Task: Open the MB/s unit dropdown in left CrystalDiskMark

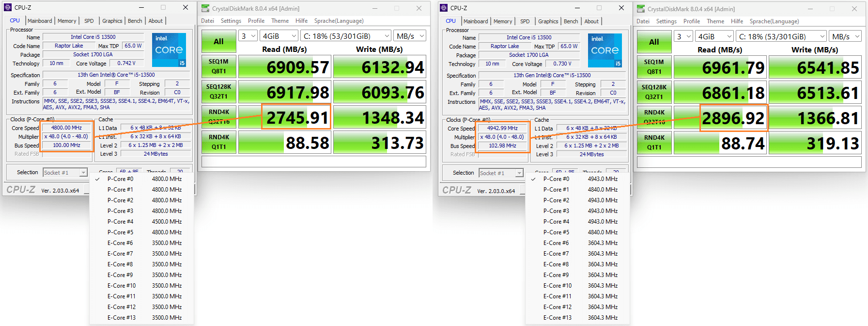Action: pos(410,36)
